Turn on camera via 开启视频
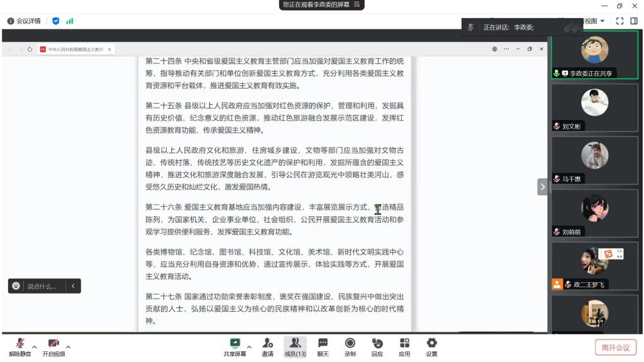This screenshot has width=644, height=362. [53, 346]
